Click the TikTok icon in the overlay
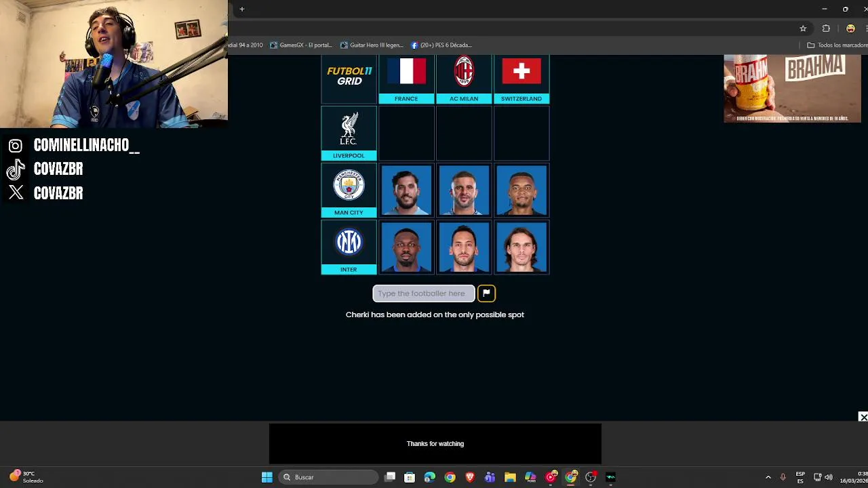Viewport: 868px width, 488px height. 16,169
